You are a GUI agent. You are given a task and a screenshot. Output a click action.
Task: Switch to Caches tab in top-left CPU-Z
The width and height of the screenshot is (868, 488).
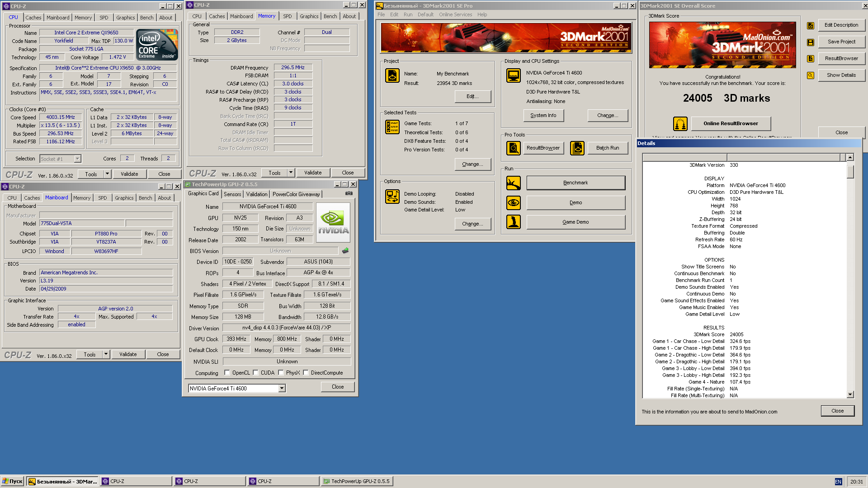[33, 18]
